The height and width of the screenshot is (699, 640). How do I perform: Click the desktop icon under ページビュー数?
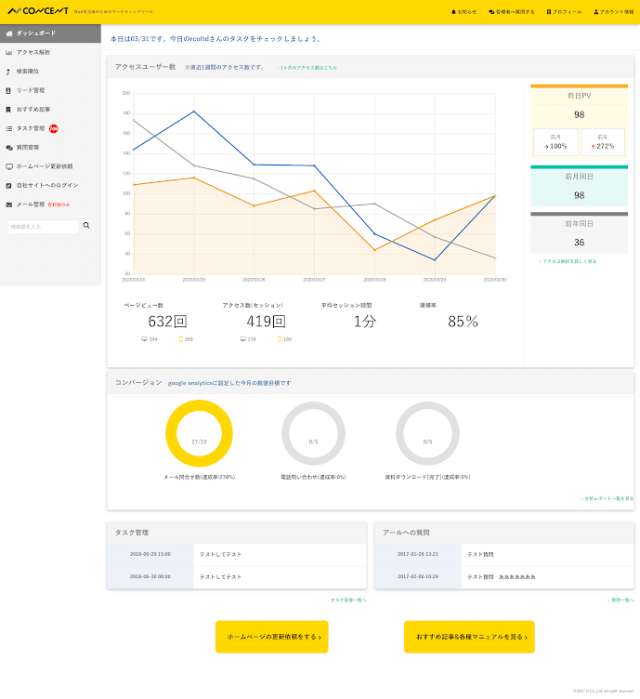pyautogui.click(x=144, y=339)
